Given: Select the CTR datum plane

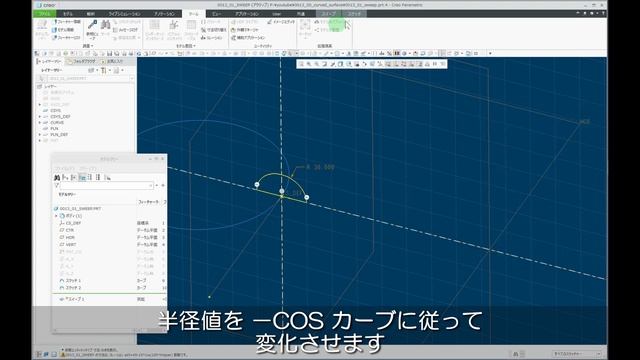Looking at the screenshot, I should [70, 230].
